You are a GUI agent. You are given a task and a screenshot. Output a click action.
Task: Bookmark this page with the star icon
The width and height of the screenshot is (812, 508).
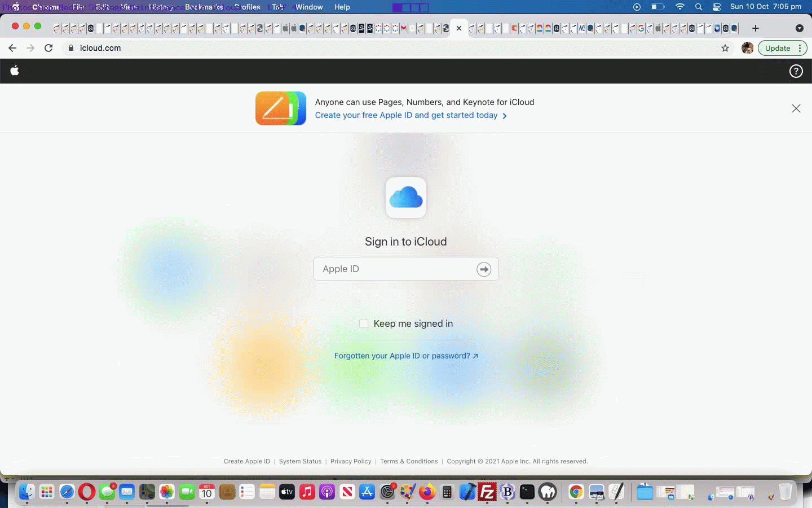[725, 48]
